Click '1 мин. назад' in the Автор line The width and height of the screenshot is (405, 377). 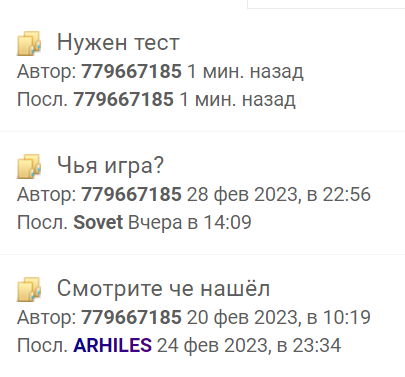(x=245, y=71)
